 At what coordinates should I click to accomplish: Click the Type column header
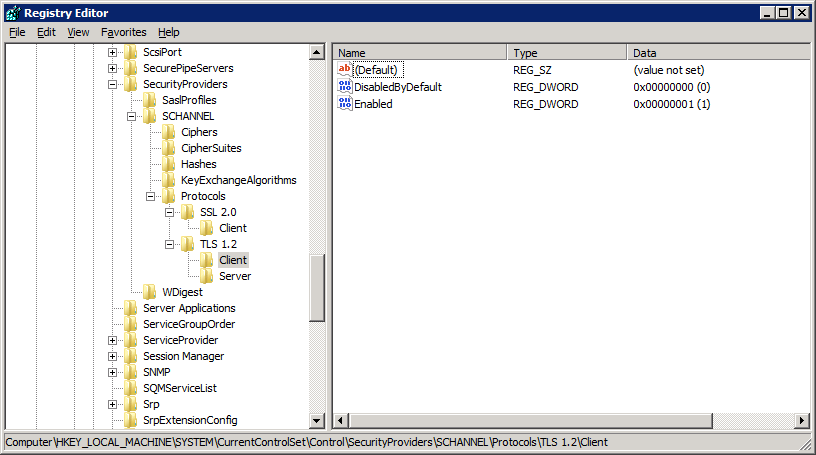(x=567, y=52)
